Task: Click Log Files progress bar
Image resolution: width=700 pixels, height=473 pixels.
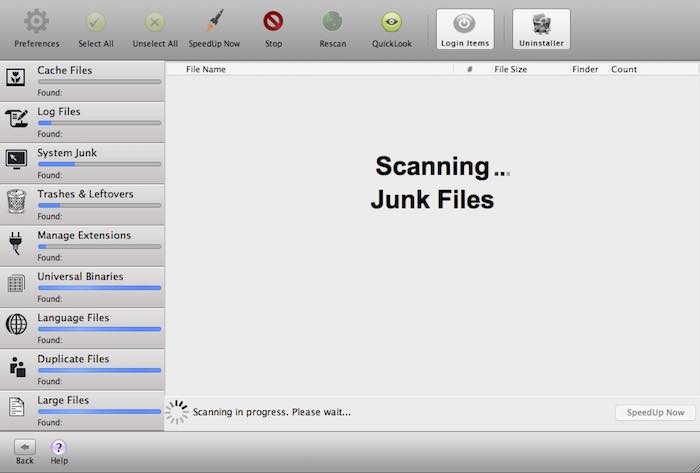Action: (x=100, y=123)
